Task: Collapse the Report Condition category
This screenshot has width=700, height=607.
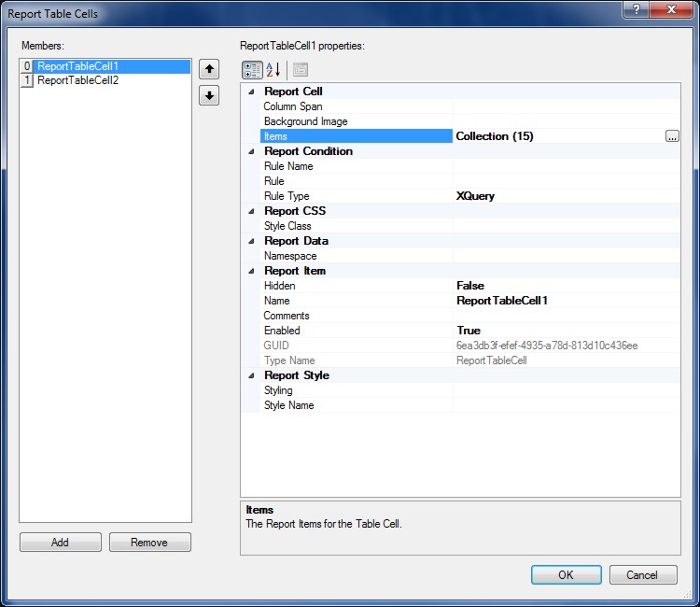Action: (250, 151)
